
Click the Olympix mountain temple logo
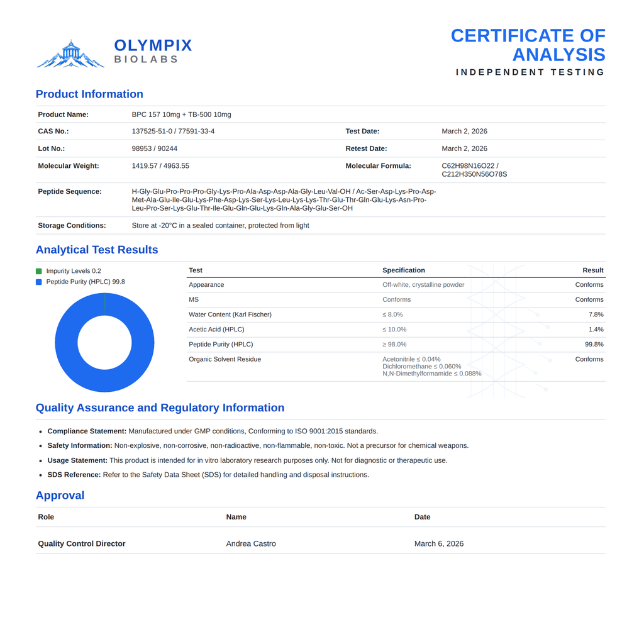point(70,54)
